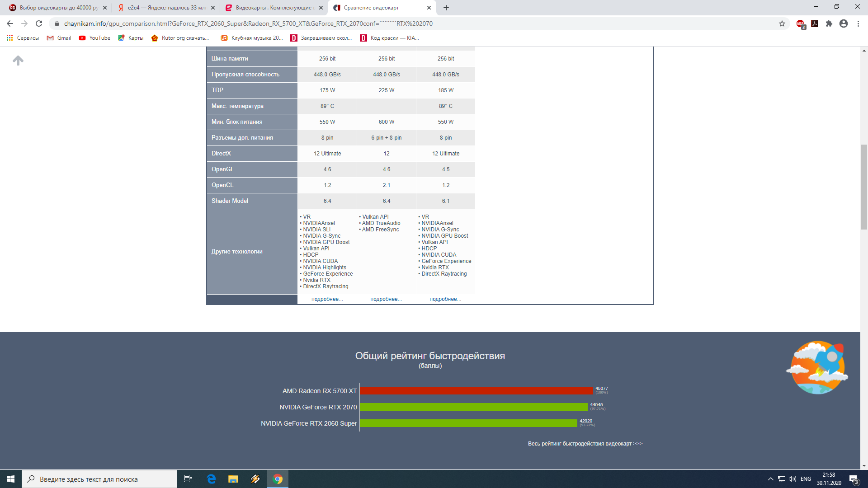Click the 45077 score label
This screenshot has height=488, width=868.
(602, 389)
